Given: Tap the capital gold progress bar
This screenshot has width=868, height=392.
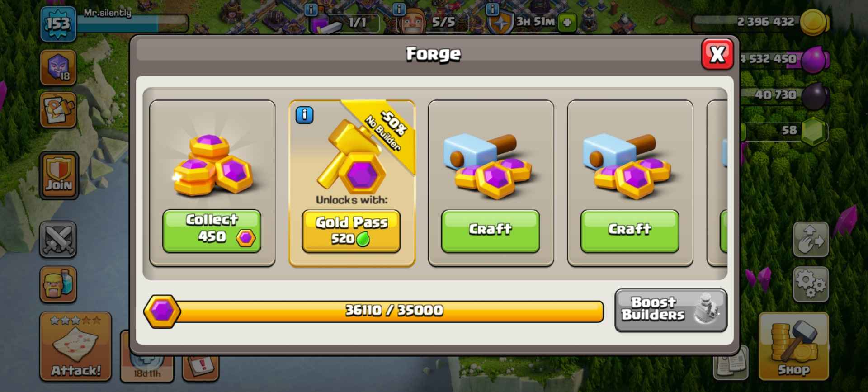Looking at the screenshot, I should coord(374,311).
